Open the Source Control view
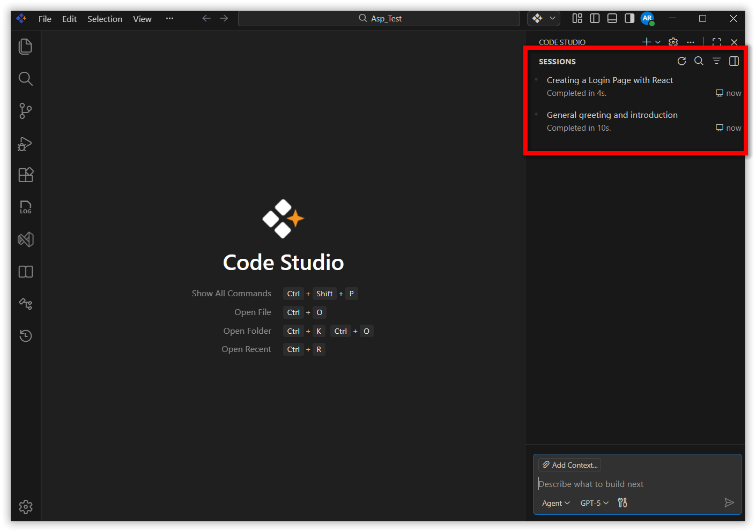 point(25,111)
